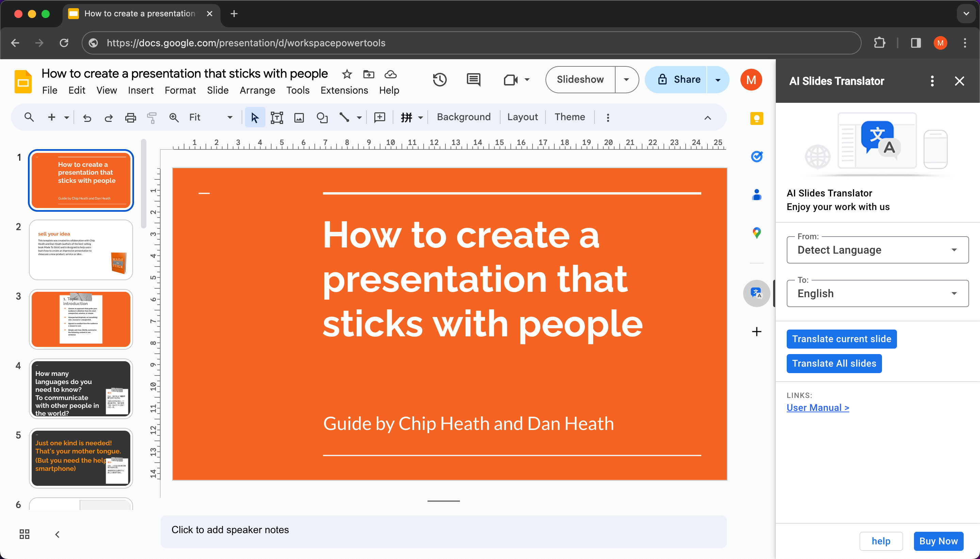Select slide 3 thumbnail
This screenshot has height=559, width=980.
81,319
